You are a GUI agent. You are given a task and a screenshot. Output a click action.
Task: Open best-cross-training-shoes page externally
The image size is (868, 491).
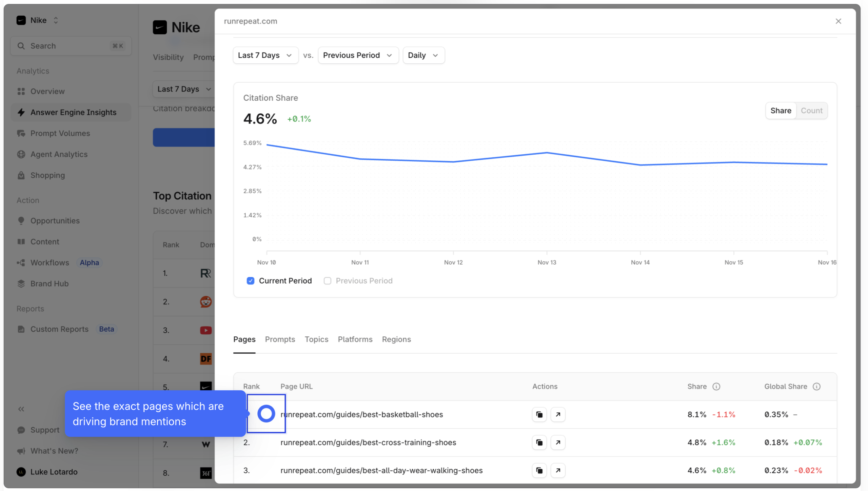click(558, 443)
